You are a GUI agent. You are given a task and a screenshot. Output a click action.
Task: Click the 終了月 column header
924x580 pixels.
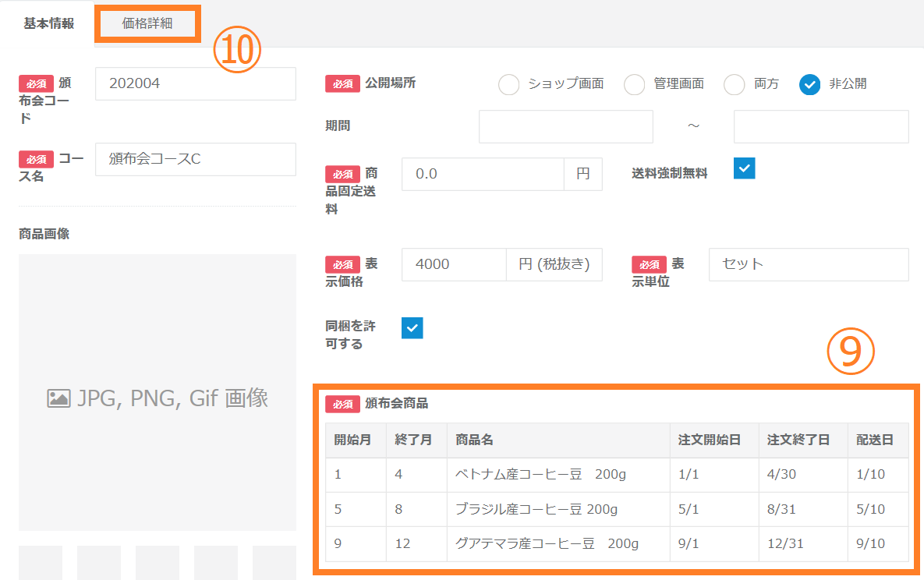416,440
